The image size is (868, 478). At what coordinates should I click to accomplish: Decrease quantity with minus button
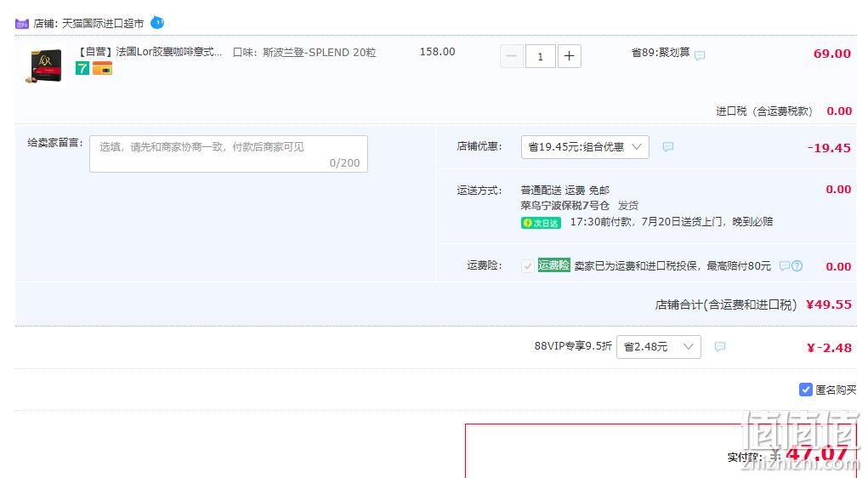point(512,56)
